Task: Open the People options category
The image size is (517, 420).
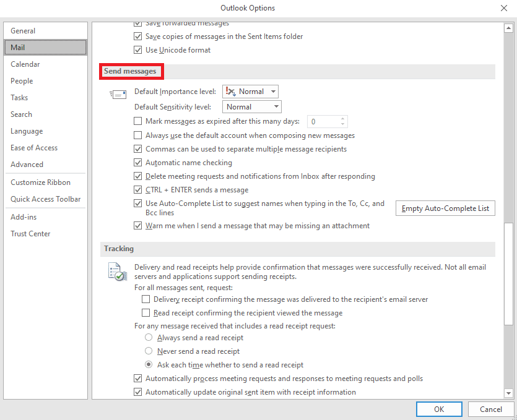Action: (x=45, y=80)
